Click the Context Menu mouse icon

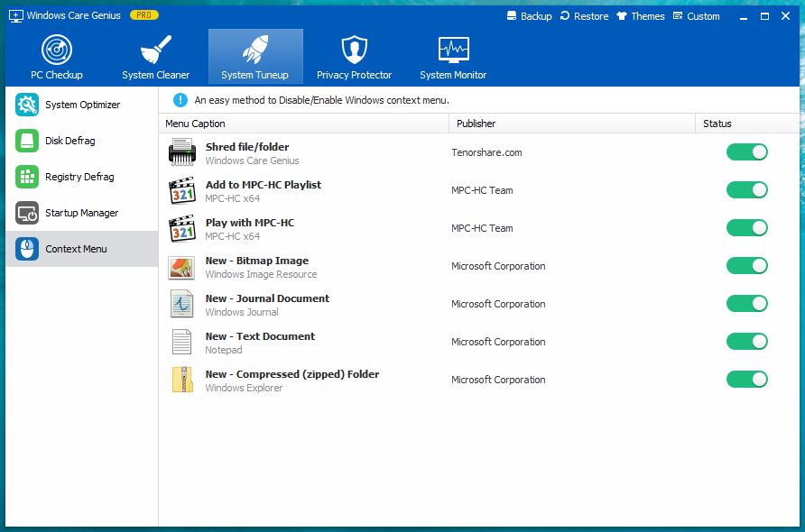pos(27,249)
